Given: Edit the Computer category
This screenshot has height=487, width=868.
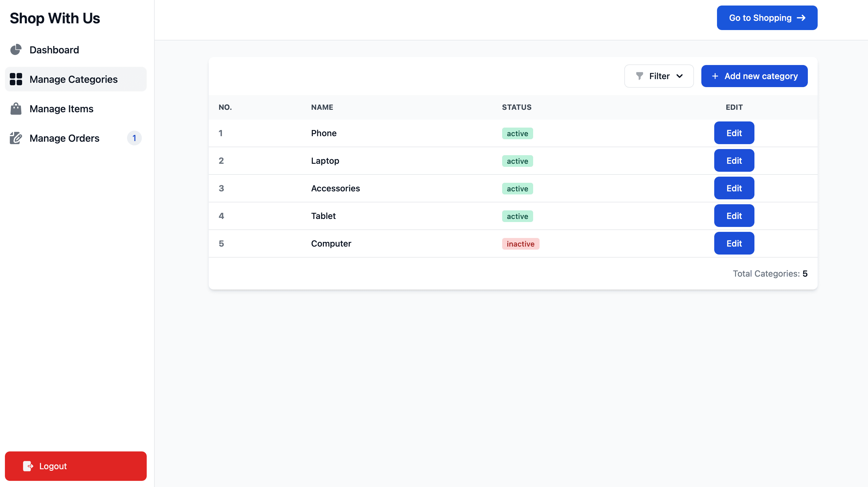Looking at the screenshot, I should coord(734,243).
